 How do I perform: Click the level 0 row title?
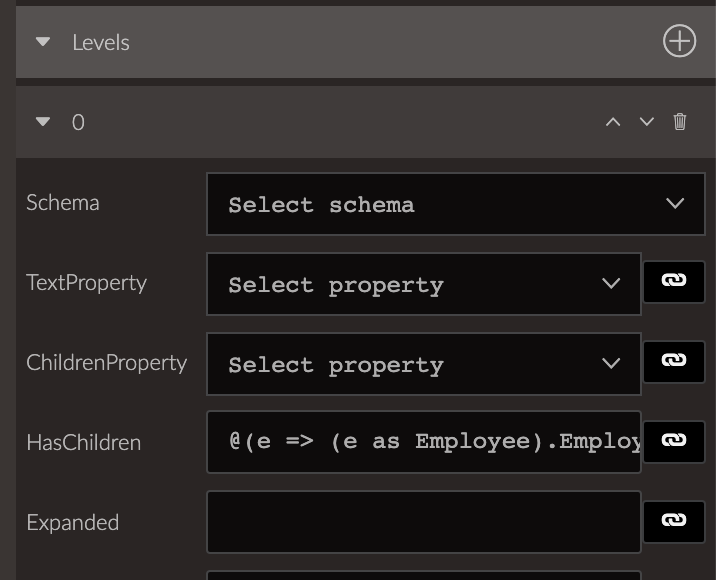[x=78, y=122]
